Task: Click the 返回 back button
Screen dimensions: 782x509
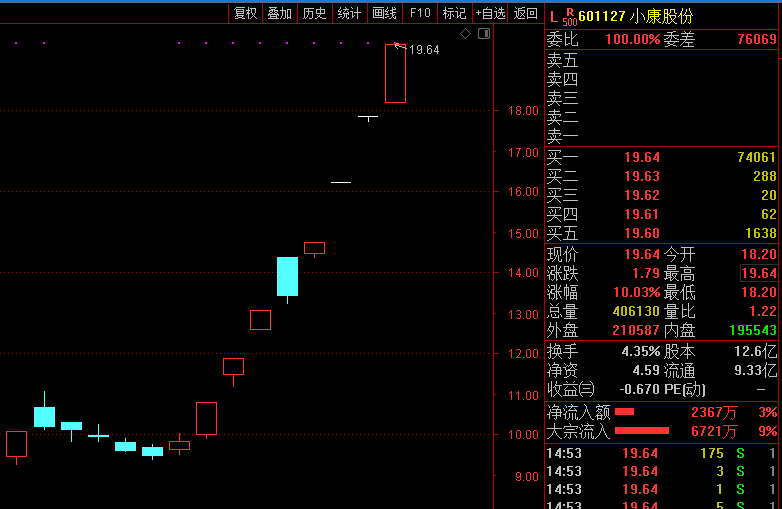Action: tap(526, 13)
